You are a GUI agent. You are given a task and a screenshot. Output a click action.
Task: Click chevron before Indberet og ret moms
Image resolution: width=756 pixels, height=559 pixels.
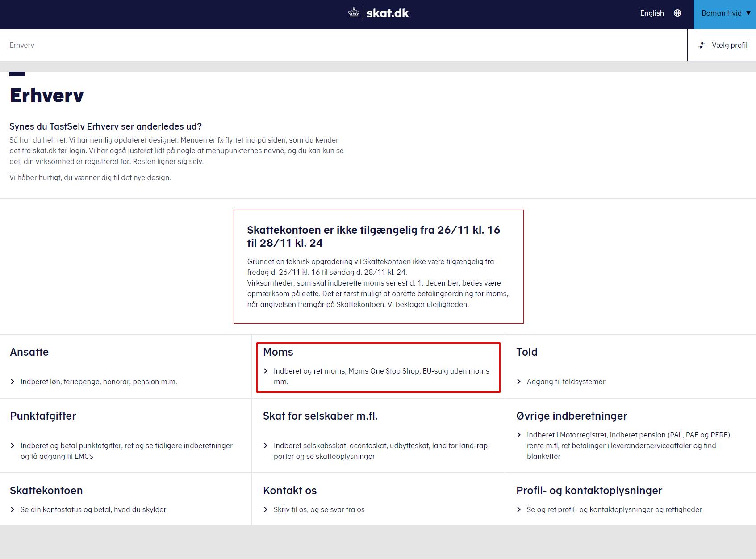tap(266, 371)
